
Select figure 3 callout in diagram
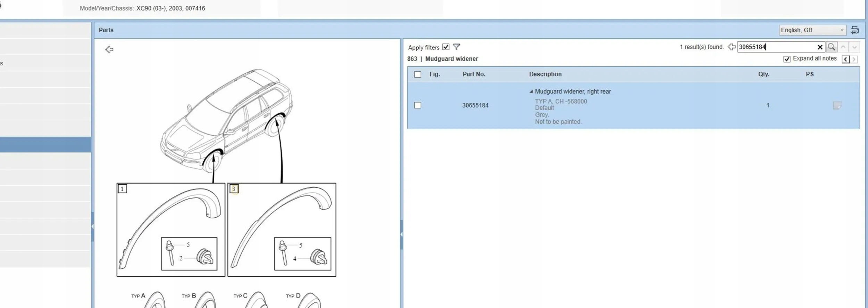234,189
